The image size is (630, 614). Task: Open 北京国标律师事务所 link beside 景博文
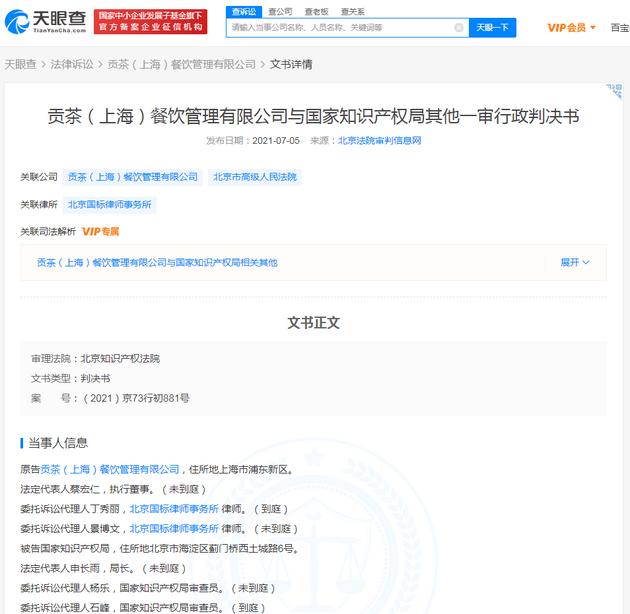click(174, 528)
